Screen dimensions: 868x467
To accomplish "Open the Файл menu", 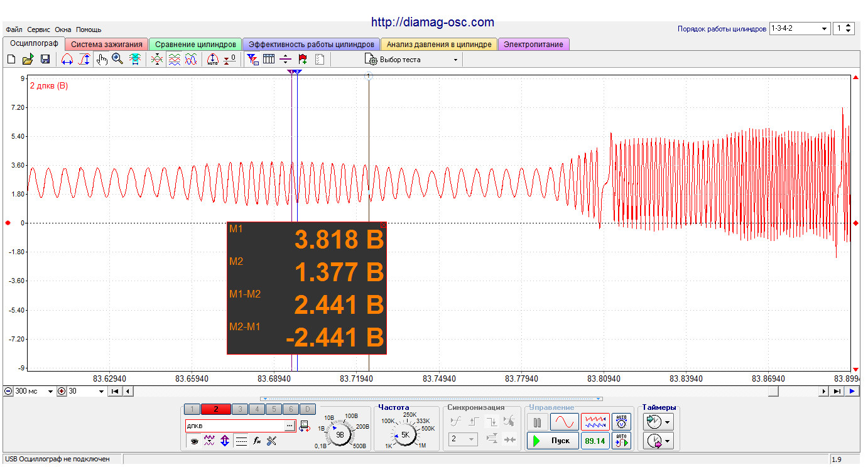I will 14,30.
